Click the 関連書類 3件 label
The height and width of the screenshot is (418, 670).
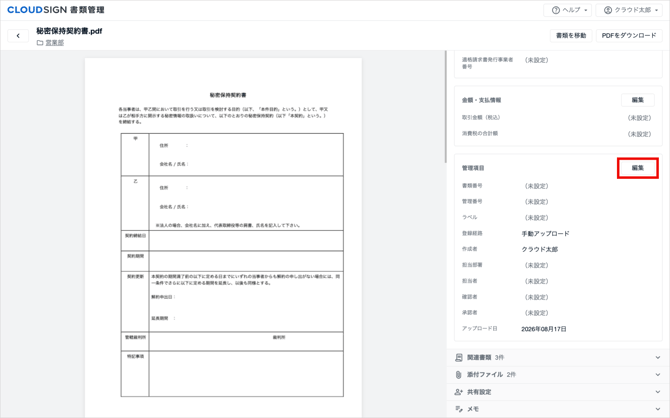(x=485, y=357)
